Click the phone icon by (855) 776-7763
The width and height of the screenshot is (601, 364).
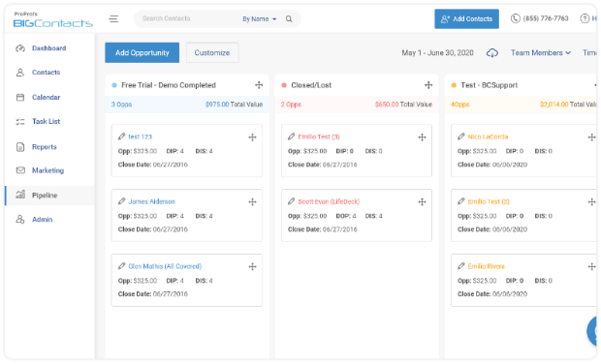(x=515, y=18)
